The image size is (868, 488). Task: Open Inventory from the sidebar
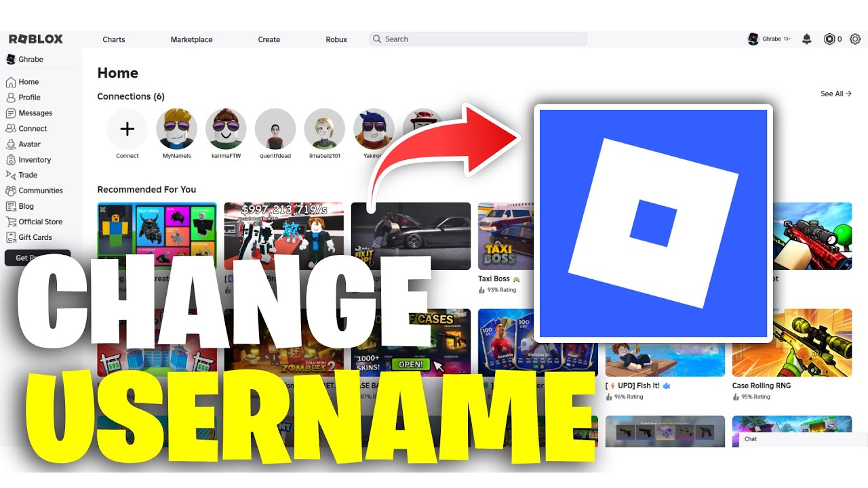coord(28,160)
